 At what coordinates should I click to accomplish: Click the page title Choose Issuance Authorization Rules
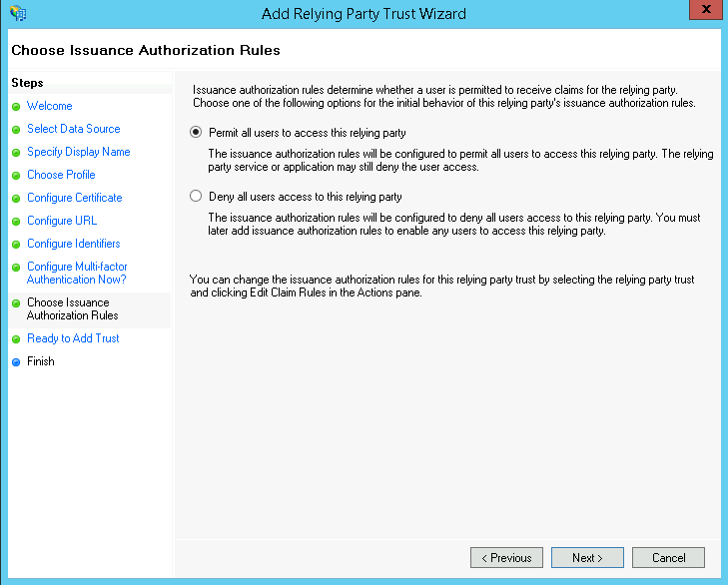(x=146, y=50)
